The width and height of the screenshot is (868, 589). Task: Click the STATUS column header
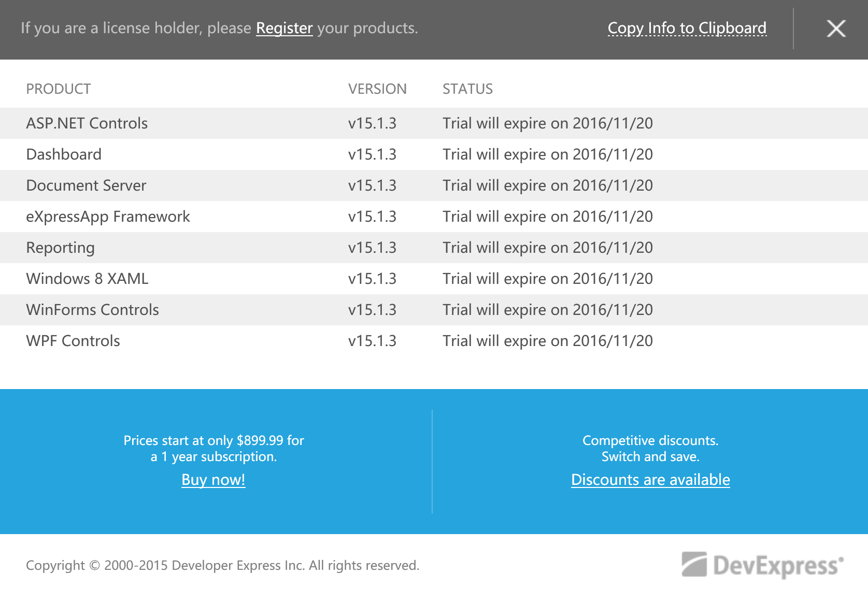[467, 89]
